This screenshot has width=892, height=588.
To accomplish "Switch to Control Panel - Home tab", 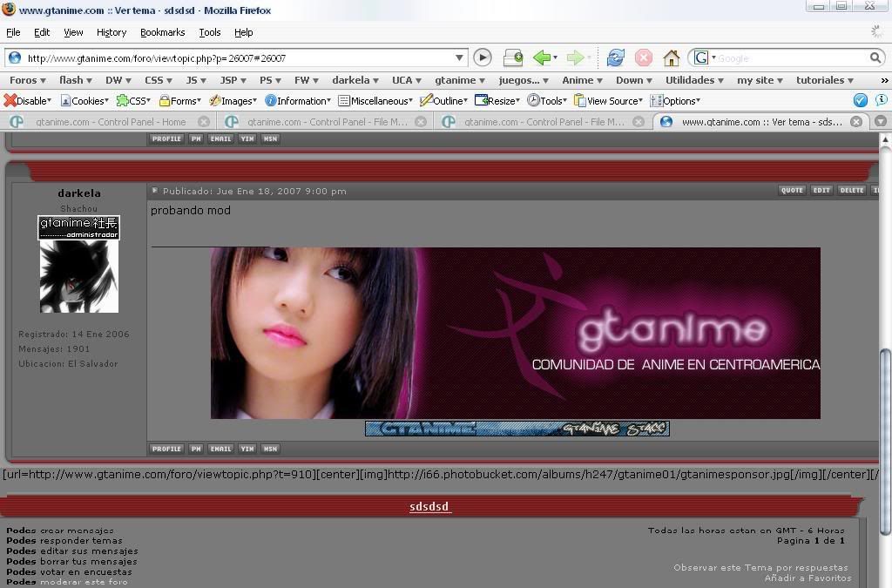I will [x=111, y=122].
